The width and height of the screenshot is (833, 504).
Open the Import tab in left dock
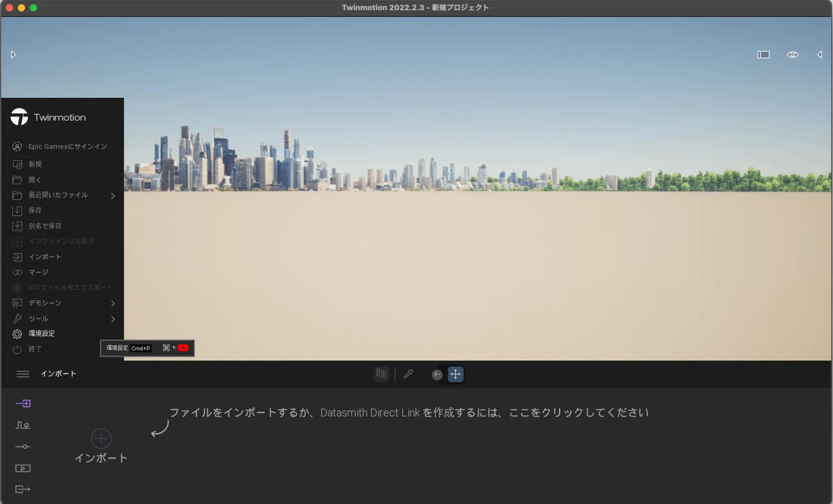click(x=23, y=403)
